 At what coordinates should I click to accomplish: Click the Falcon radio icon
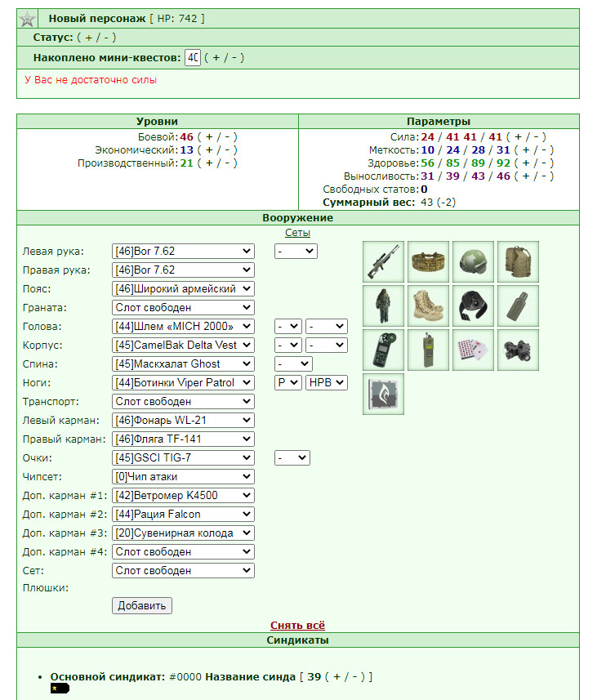click(429, 350)
